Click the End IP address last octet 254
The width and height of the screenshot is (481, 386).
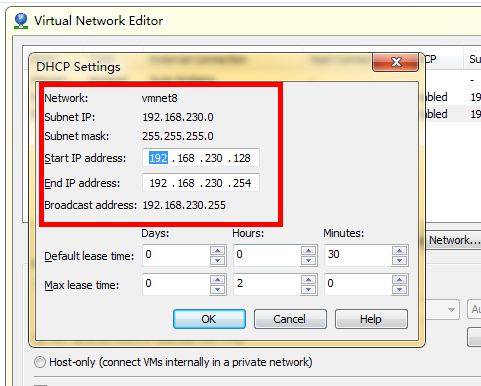coord(242,183)
